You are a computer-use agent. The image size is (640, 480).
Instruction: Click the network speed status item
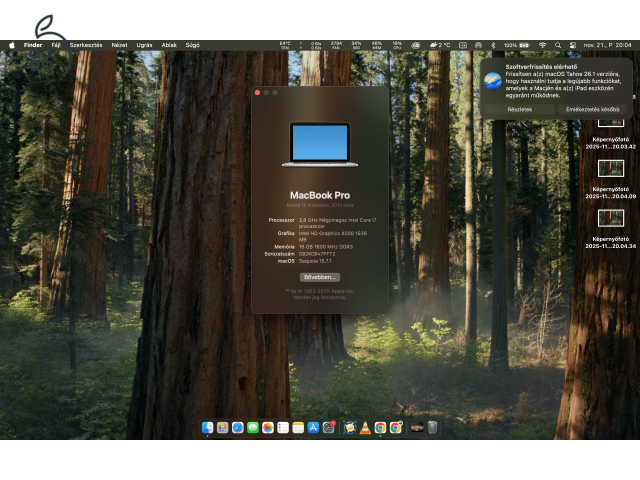tap(311, 45)
